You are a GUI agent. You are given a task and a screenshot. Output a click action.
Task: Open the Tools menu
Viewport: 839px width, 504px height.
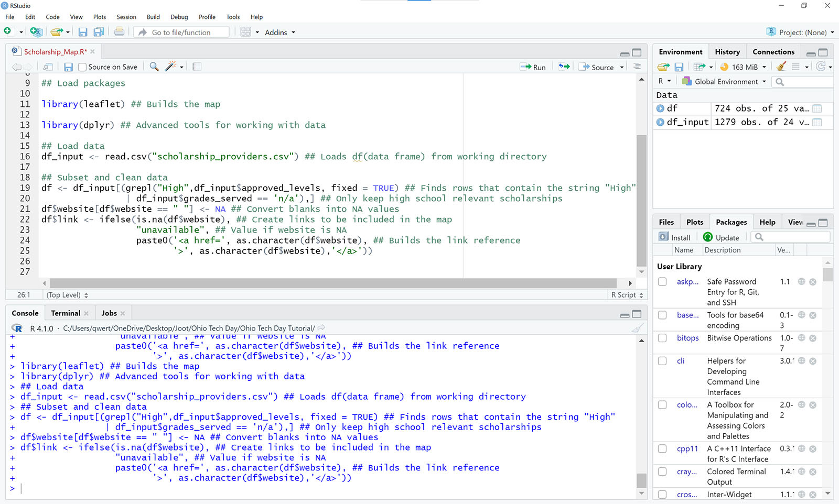tap(233, 17)
